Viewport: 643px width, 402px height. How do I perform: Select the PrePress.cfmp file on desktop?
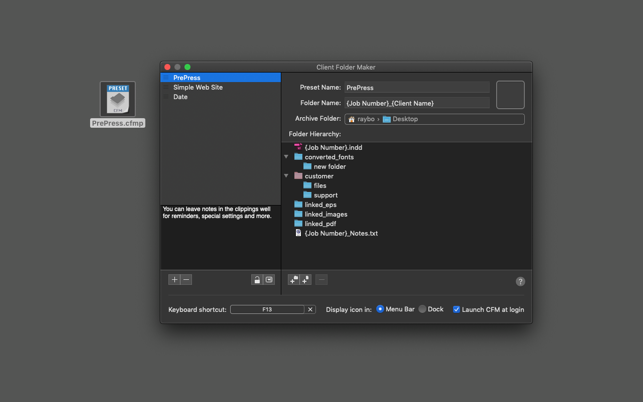point(118,104)
